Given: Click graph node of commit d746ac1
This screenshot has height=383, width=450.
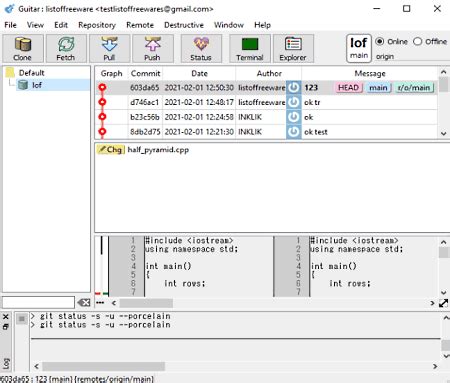Looking at the screenshot, I should [102, 102].
